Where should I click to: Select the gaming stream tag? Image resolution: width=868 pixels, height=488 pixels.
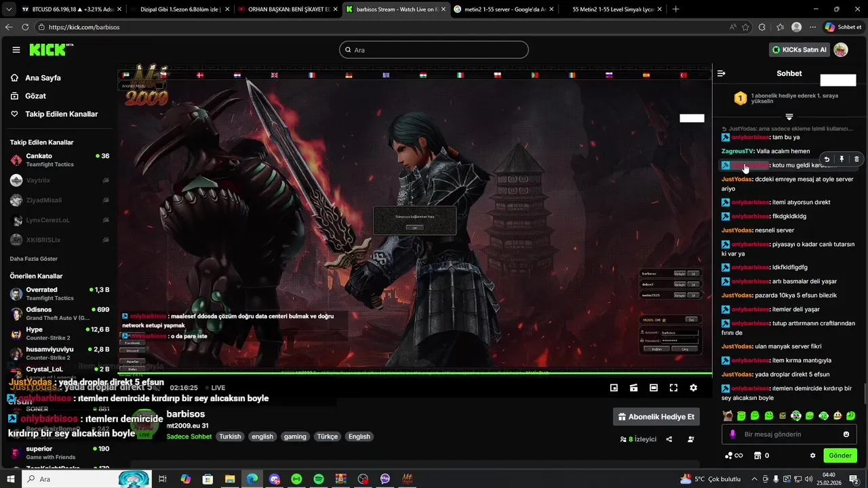click(295, 436)
